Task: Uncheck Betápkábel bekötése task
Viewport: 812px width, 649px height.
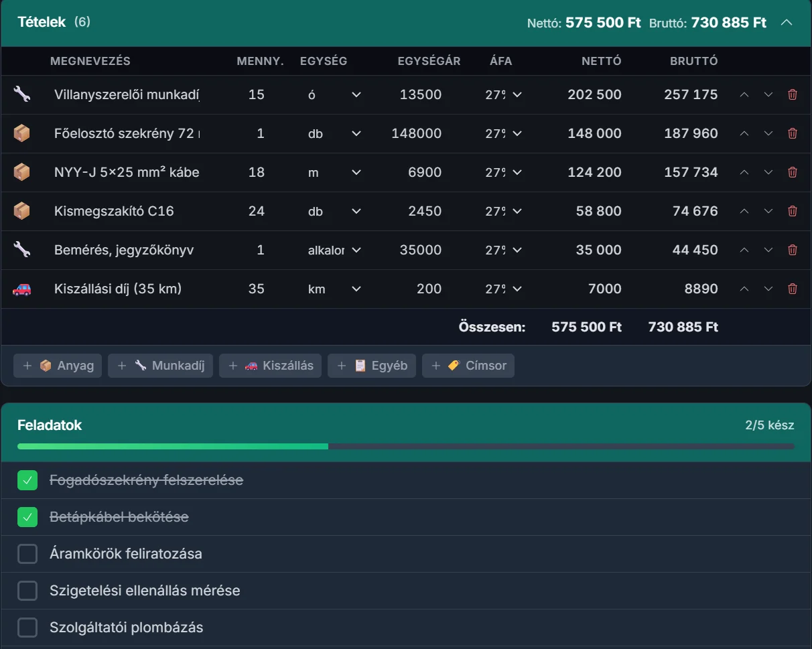Action: (27, 517)
